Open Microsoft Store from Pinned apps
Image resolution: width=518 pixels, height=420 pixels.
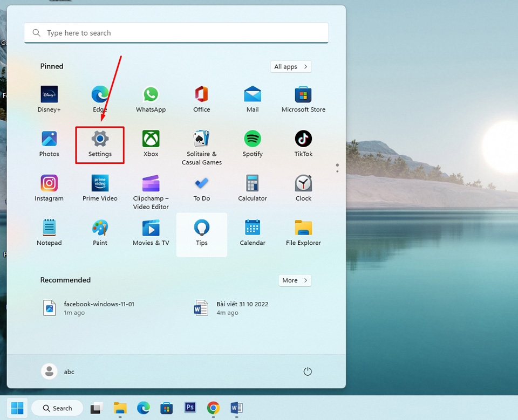click(x=303, y=99)
